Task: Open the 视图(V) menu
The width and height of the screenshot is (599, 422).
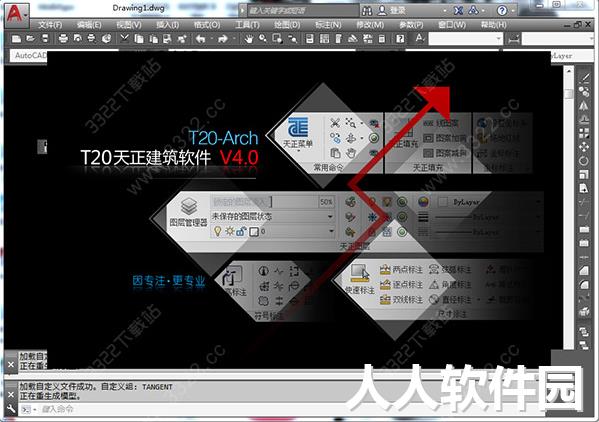Action: click(129, 25)
